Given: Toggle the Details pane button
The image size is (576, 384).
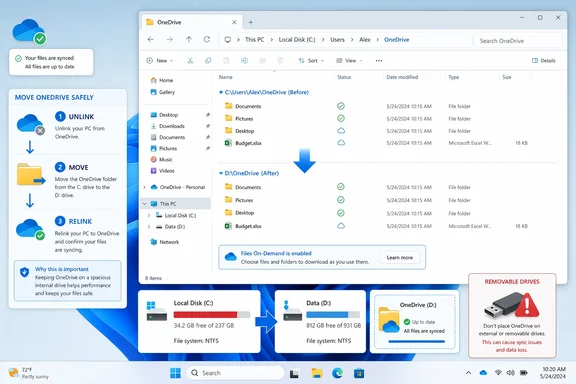Looking at the screenshot, I should coord(544,61).
